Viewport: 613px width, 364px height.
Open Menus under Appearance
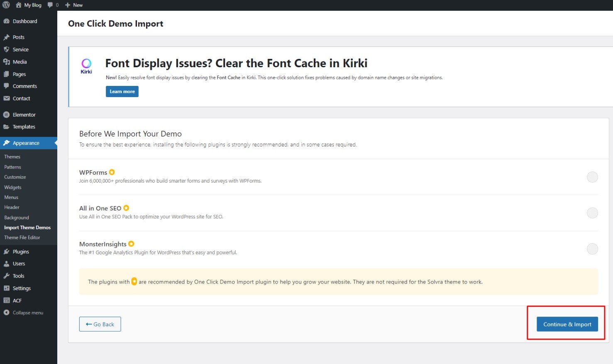(x=11, y=198)
